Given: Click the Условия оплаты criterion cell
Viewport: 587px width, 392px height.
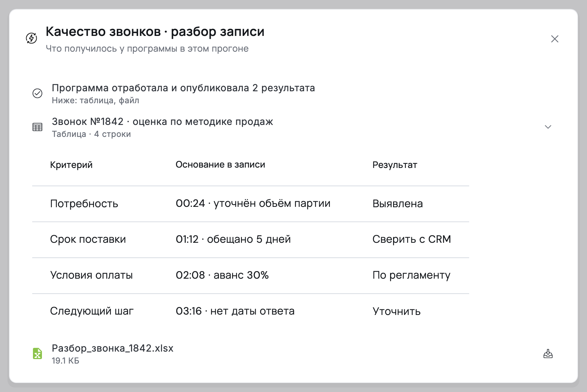Looking at the screenshot, I should (x=91, y=275).
